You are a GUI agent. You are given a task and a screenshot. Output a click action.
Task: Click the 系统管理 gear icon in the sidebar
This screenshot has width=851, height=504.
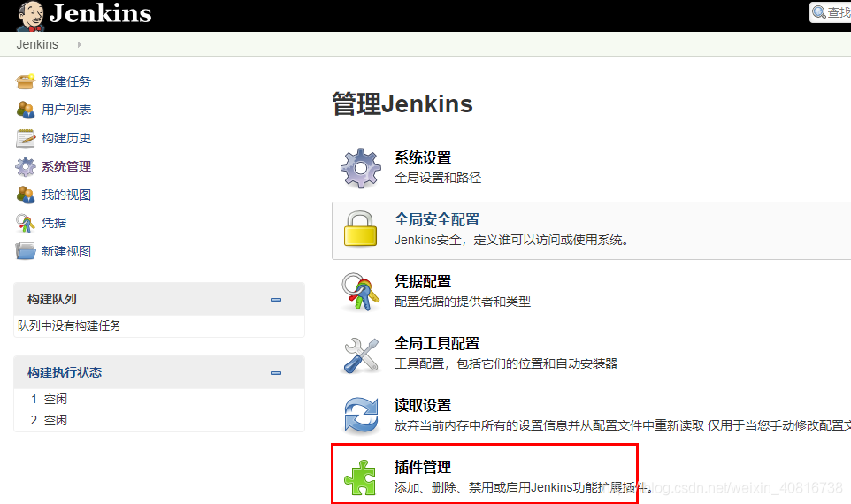tap(25, 166)
